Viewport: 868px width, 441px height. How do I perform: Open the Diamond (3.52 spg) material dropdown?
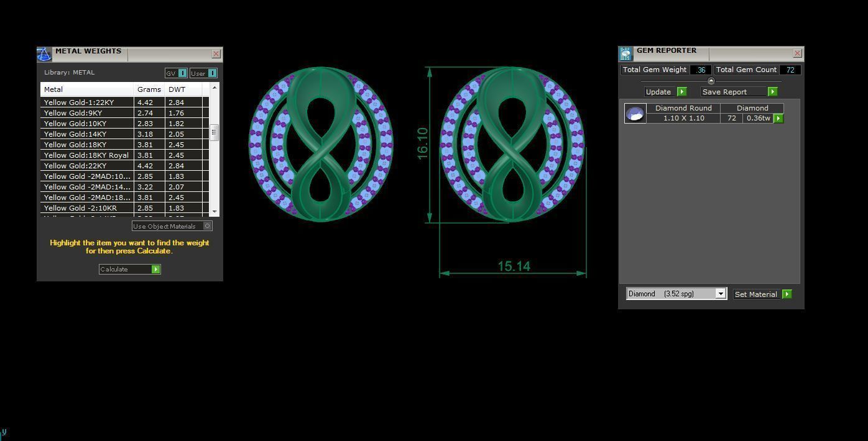(676, 294)
